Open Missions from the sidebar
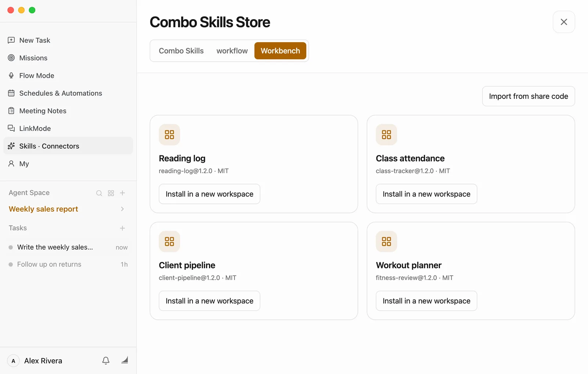Screen dimensions: 588x374 (x=68, y=58)
